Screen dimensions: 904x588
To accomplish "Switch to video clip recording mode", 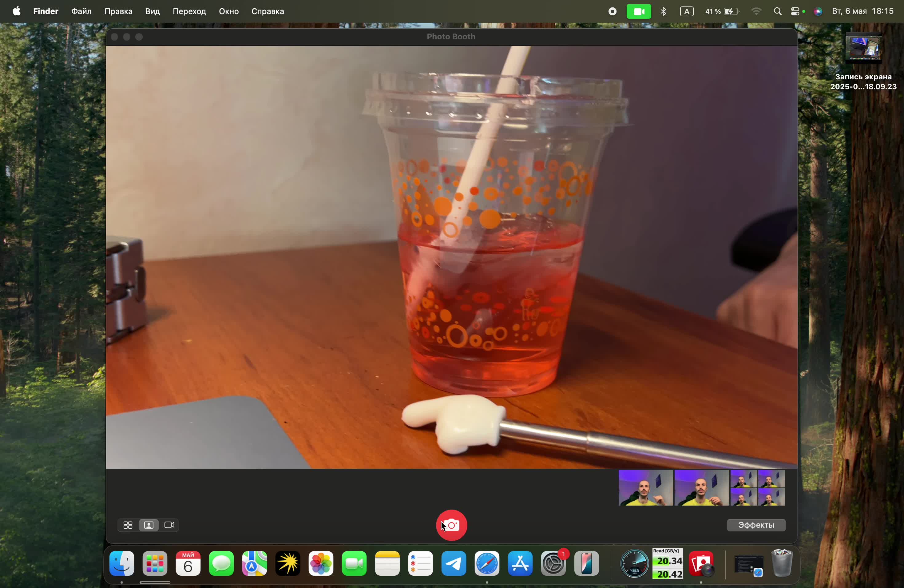I will point(169,525).
